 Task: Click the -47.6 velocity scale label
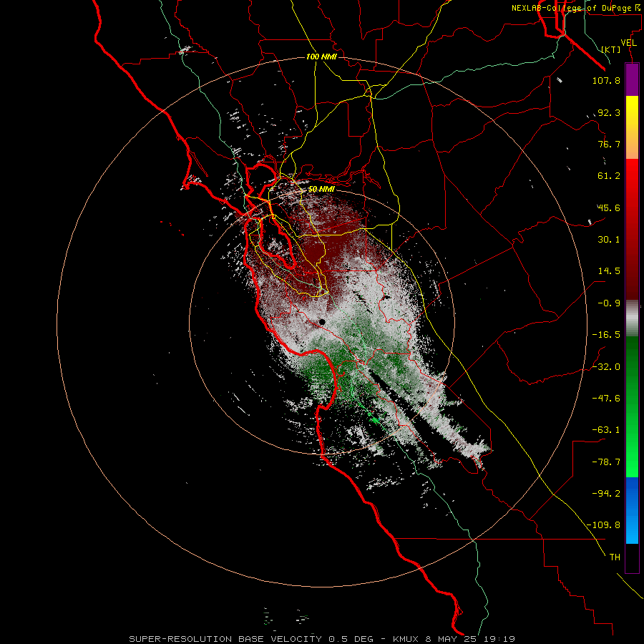pos(606,399)
